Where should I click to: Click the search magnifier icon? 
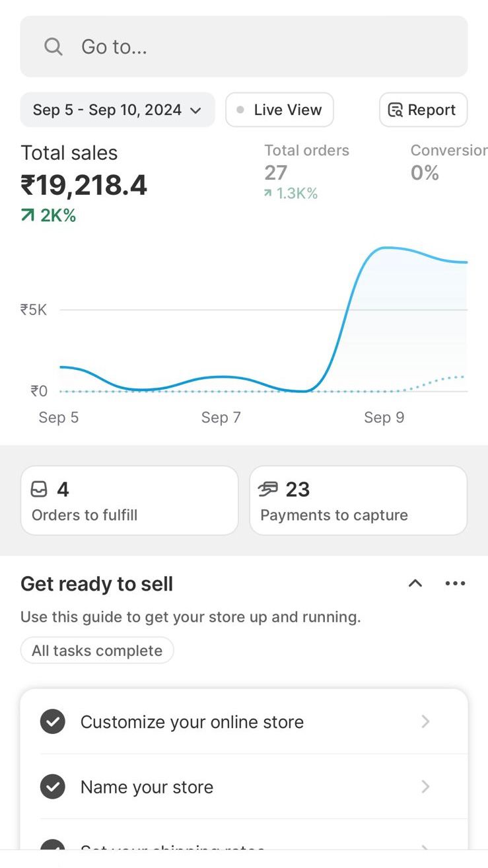coord(53,47)
